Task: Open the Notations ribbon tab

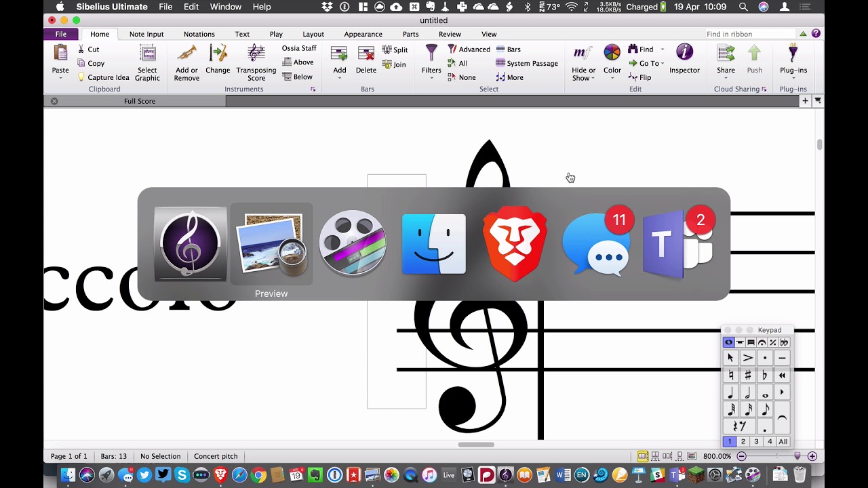Action: tap(199, 34)
